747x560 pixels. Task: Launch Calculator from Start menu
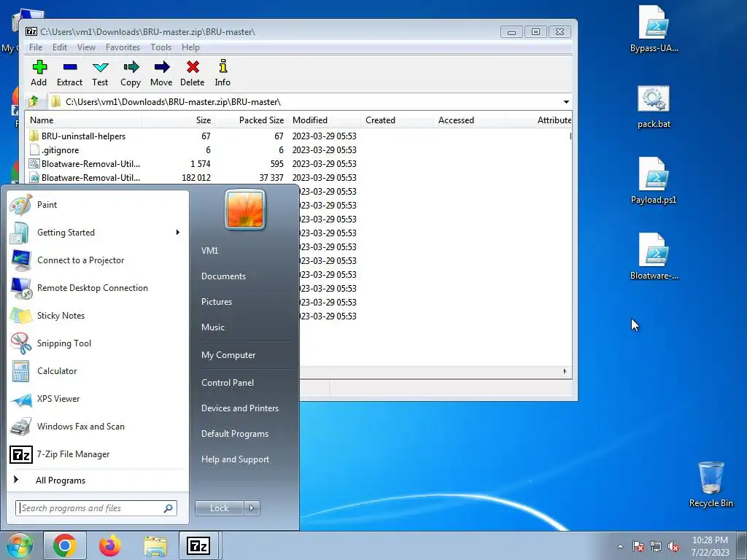tap(96, 371)
